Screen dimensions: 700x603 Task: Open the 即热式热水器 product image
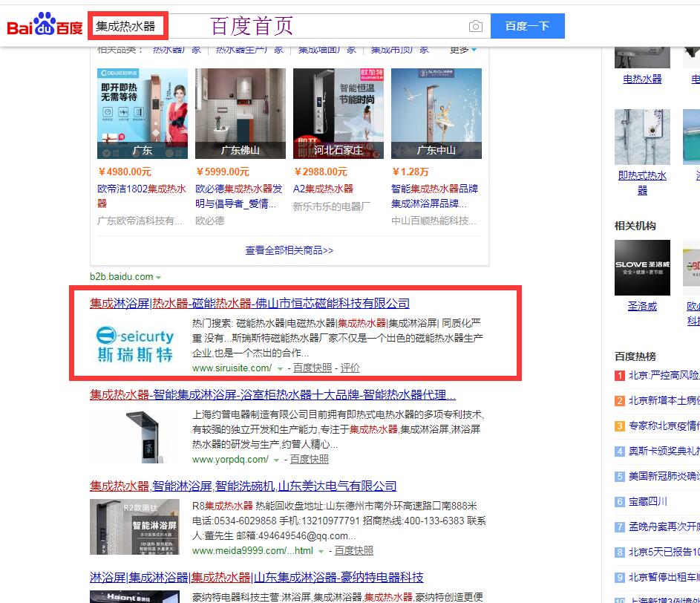point(642,137)
